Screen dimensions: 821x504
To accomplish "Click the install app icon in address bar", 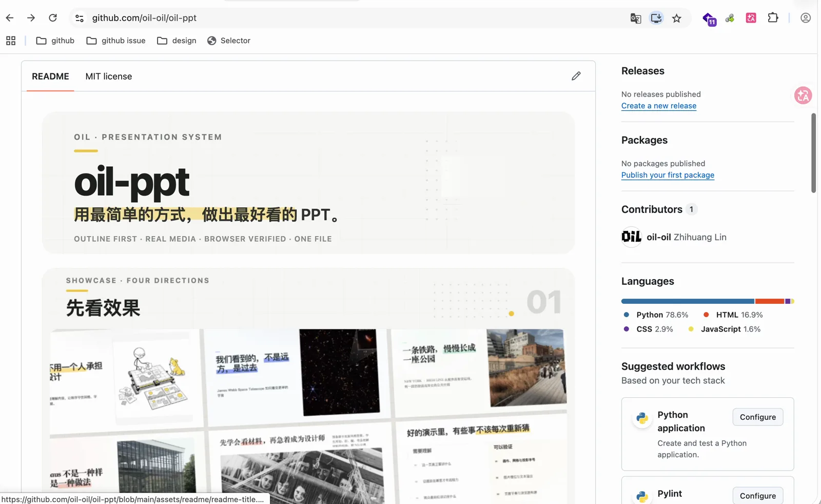I will 656,18.
